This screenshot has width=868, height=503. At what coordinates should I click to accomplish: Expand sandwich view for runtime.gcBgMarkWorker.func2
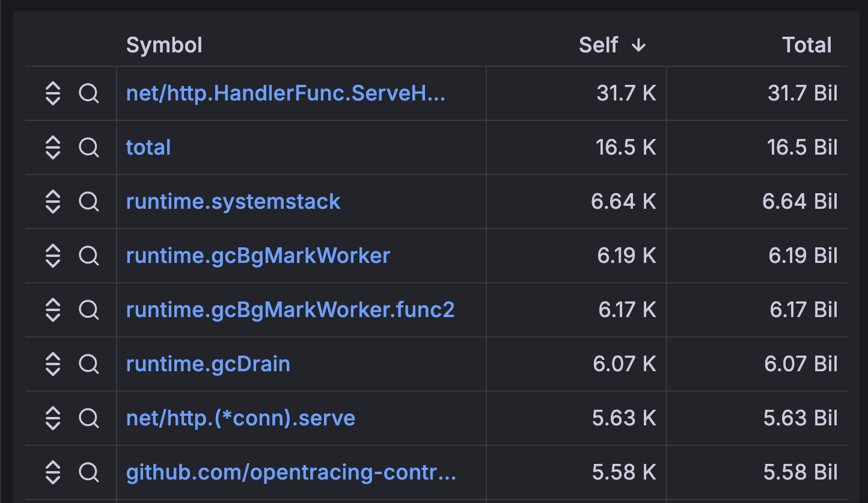(53, 310)
